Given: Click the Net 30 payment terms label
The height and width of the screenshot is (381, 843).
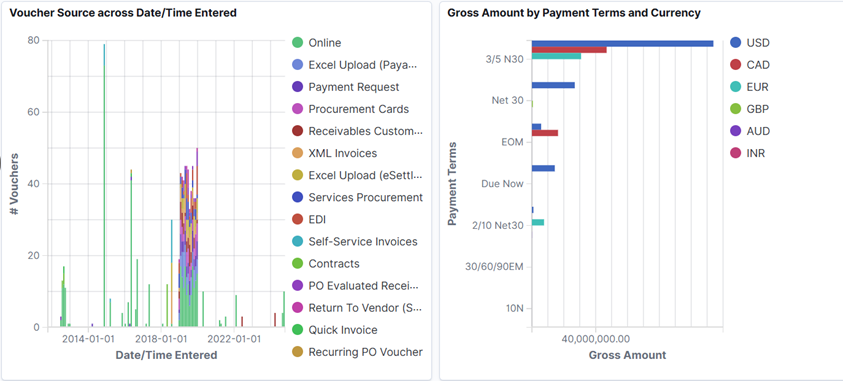Looking at the screenshot, I should (x=508, y=100).
